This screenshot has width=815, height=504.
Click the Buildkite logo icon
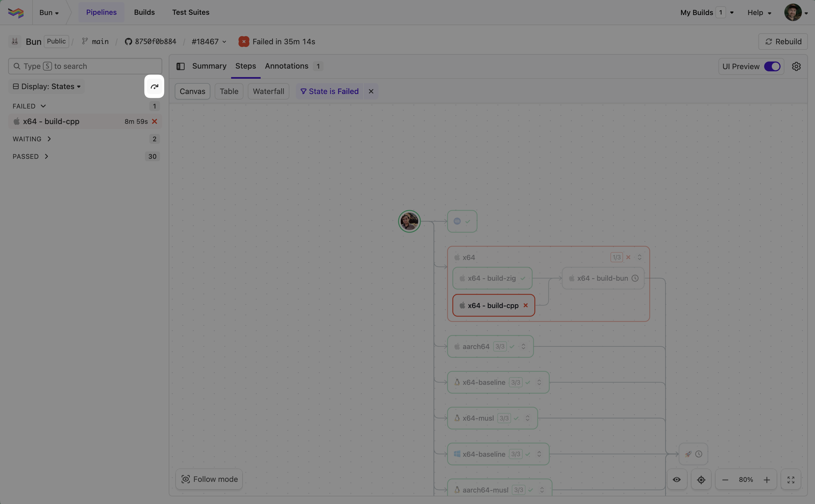(16, 13)
